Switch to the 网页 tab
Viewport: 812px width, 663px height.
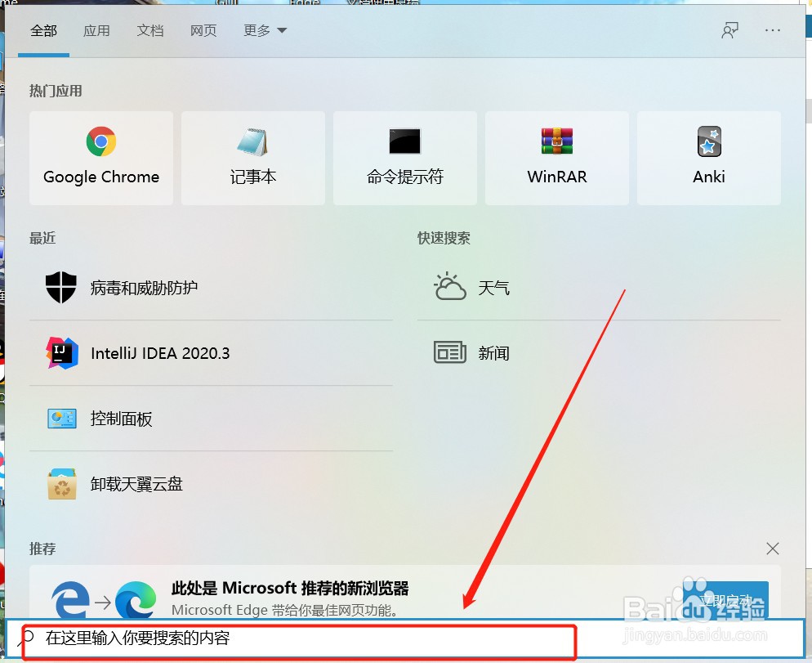coord(203,30)
